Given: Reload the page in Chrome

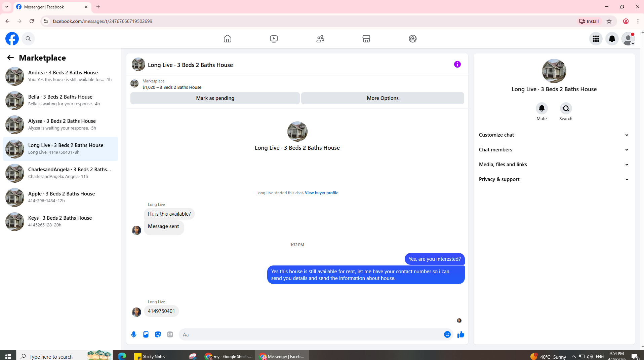Looking at the screenshot, I should pos(32,21).
